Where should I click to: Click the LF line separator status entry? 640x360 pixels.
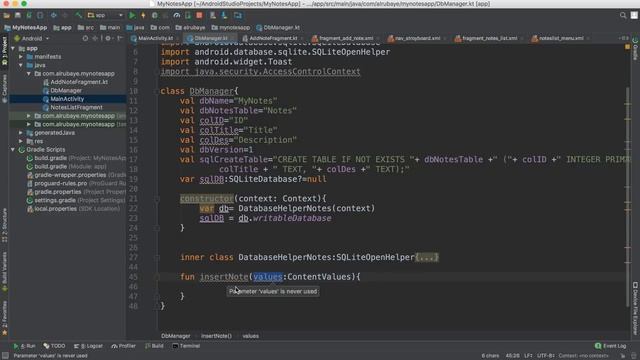tap(528, 356)
